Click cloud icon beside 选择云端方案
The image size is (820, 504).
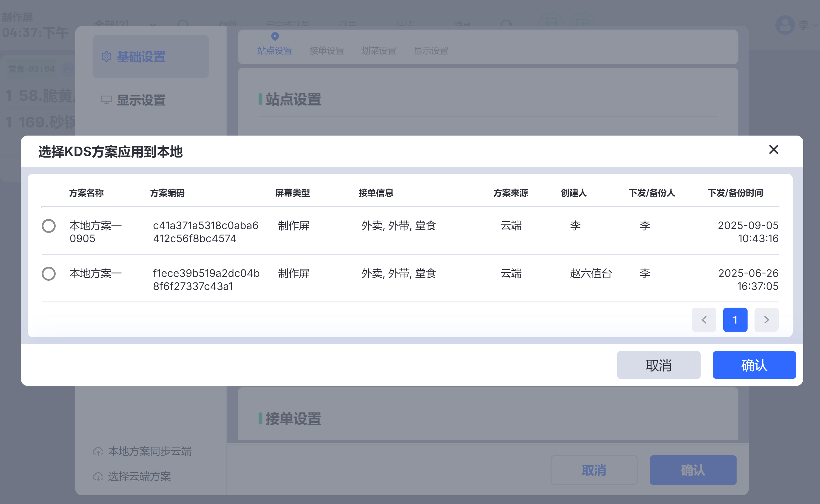[x=98, y=477]
